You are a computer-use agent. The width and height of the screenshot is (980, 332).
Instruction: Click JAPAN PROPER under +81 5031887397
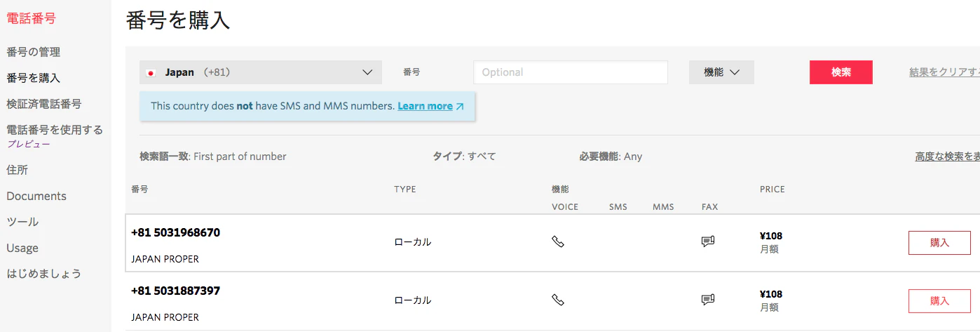(165, 317)
